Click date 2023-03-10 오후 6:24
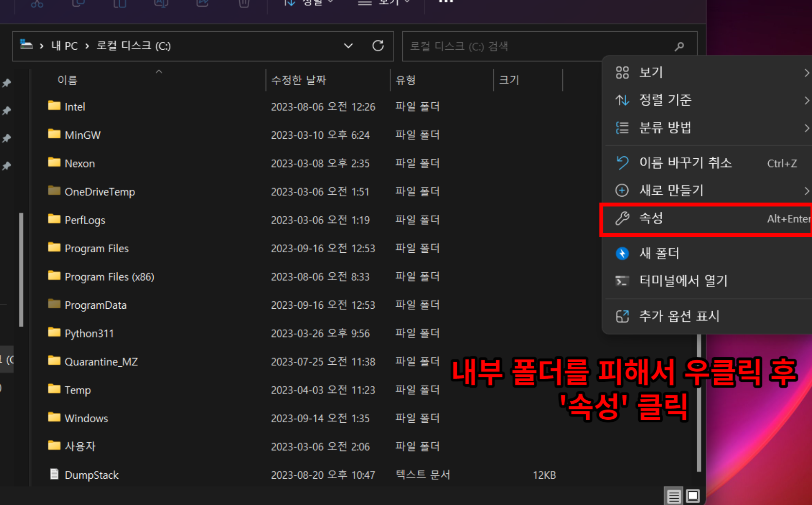 coord(320,135)
